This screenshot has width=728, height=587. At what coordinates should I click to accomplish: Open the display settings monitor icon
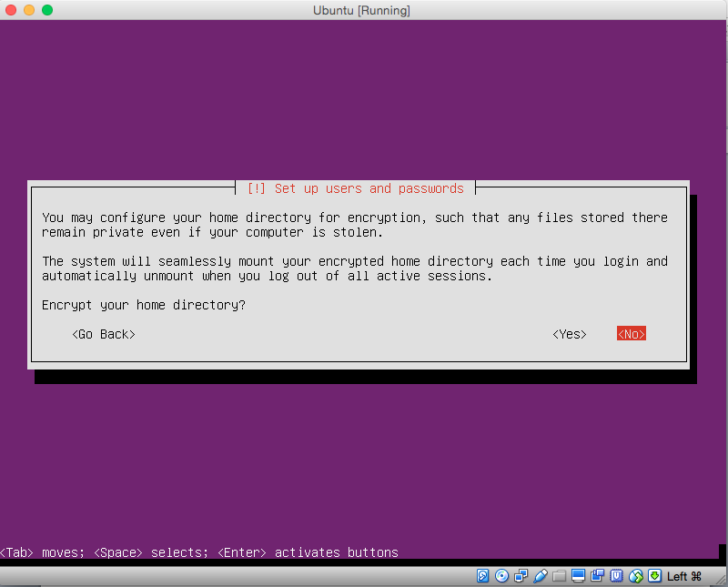pyautogui.click(x=579, y=576)
